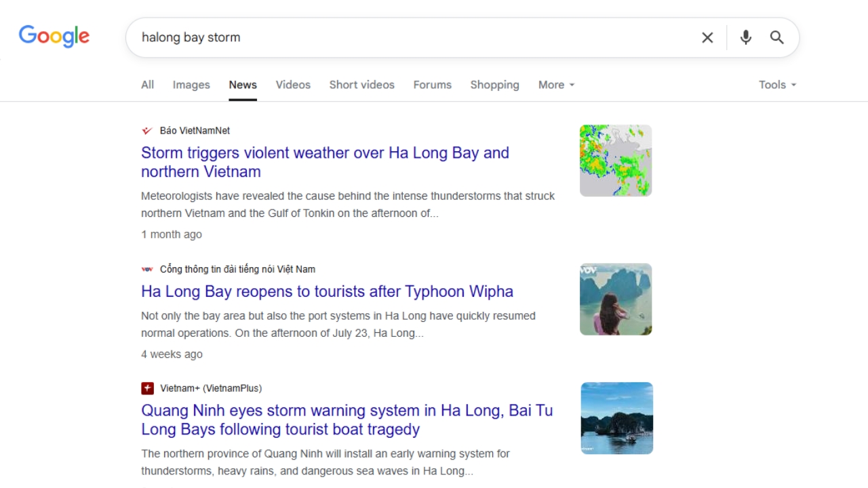This screenshot has height=488, width=868.
Task: Click the Google logo
Action: click(x=54, y=37)
